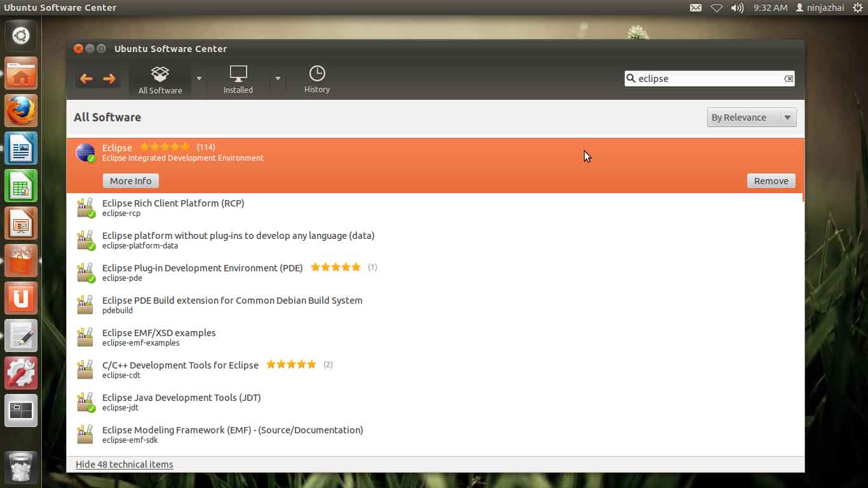Click the eclipse-emf-sdk package icon
The image size is (868, 488).
click(86, 435)
